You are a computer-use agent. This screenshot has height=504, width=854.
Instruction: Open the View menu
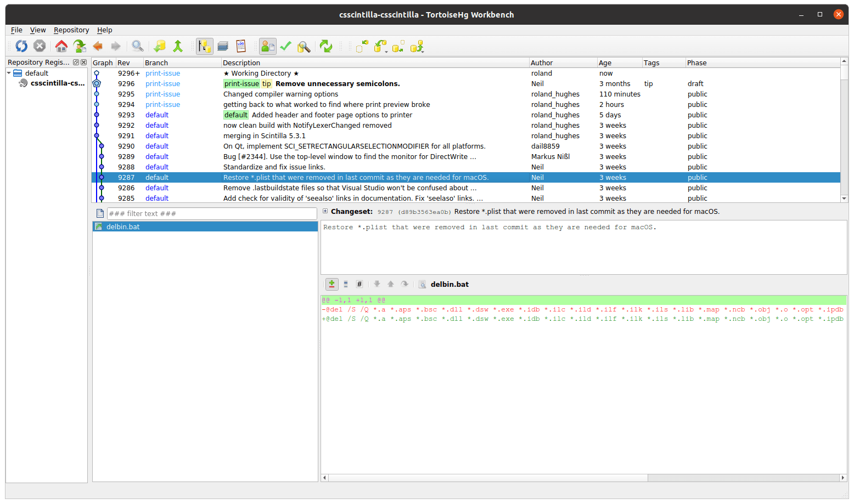pyautogui.click(x=38, y=30)
